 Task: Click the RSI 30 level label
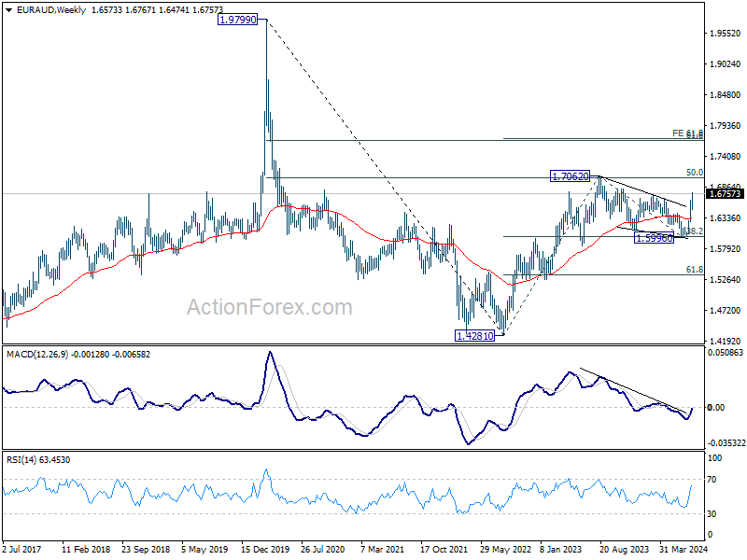712,514
